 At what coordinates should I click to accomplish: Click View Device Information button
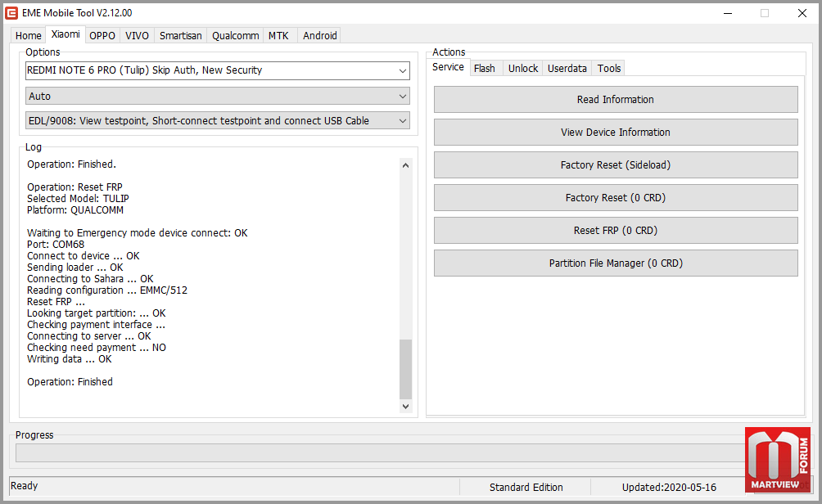click(616, 133)
